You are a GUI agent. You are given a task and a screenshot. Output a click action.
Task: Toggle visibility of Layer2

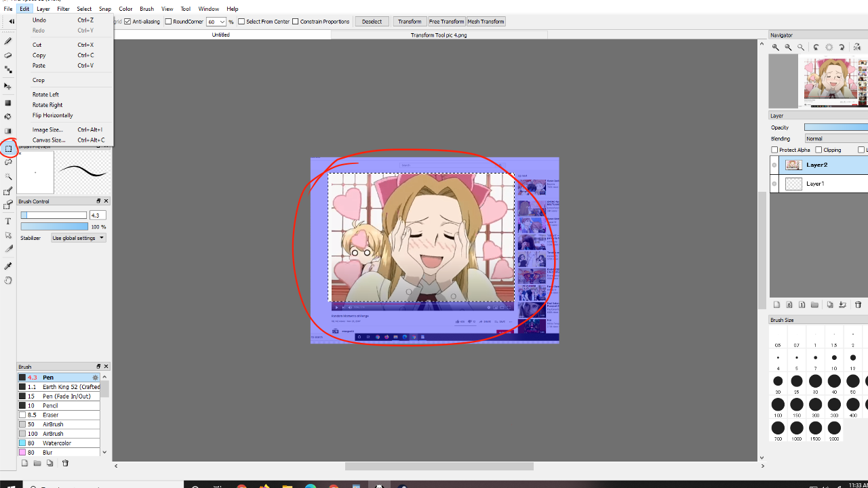774,165
